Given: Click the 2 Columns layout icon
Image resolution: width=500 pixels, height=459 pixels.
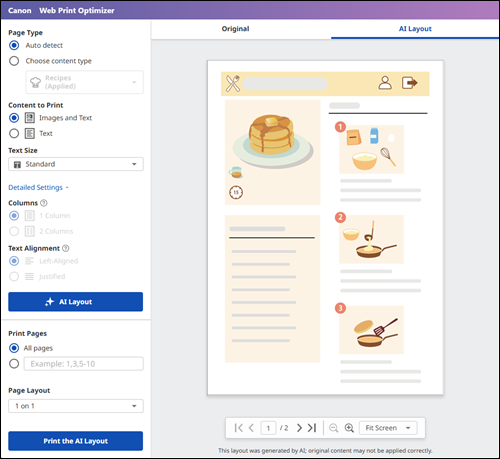Looking at the screenshot, I should pos(30,231).
